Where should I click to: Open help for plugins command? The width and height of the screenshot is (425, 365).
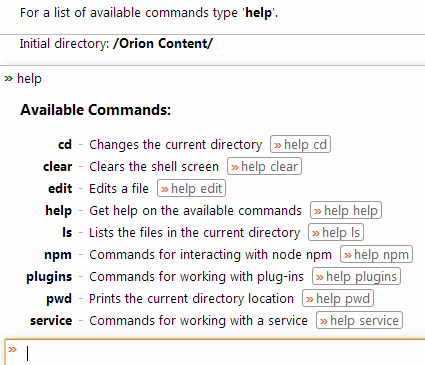point(356,276)
